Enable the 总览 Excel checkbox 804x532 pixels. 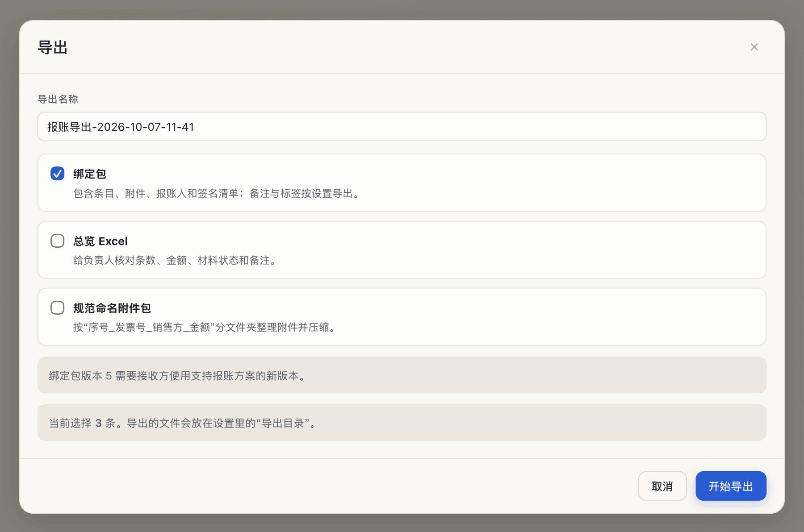point(57,241)
